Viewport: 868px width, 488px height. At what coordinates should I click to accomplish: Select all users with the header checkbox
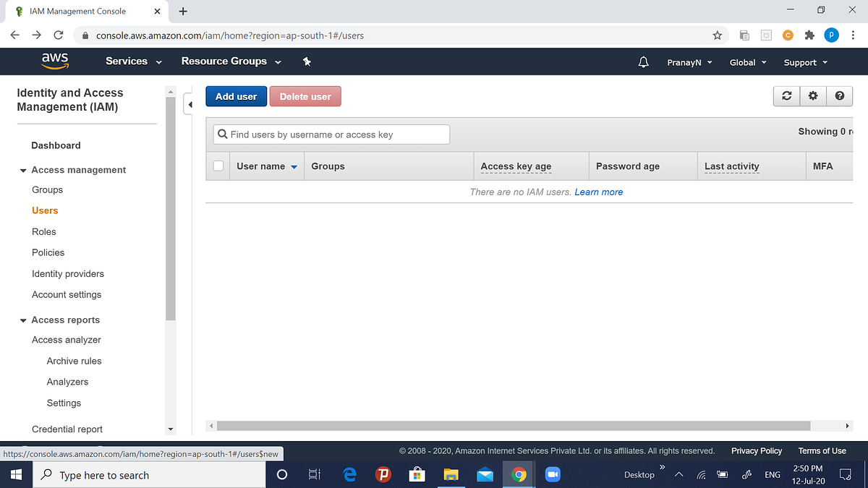[218, 166]
